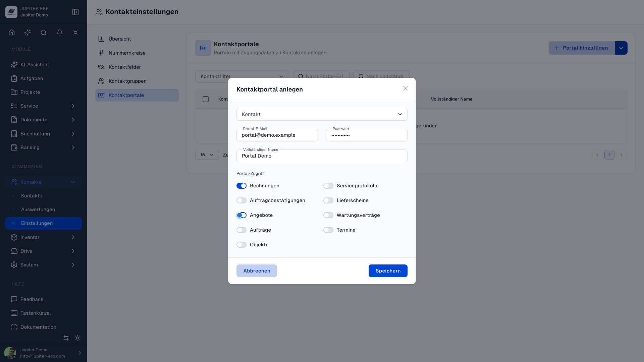This screenshot has width=644, height=362.
Task: Enable Lieferscheine toggle
Action: pos(328,200)
